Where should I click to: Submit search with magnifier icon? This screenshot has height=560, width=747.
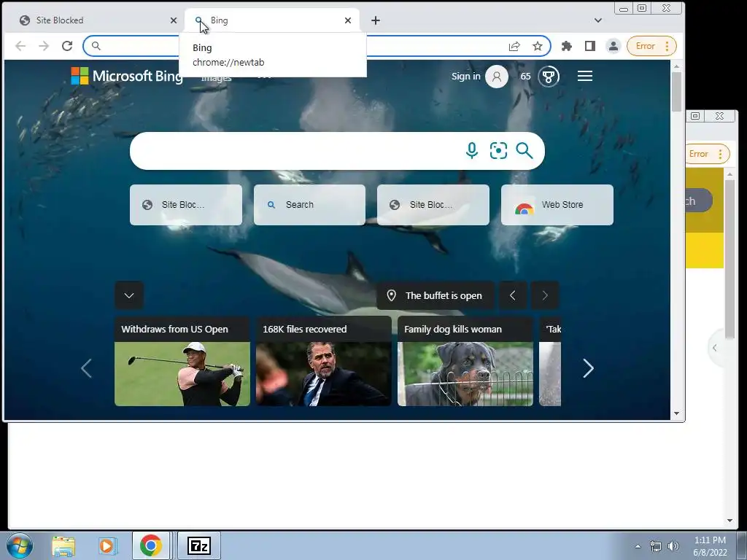(x=524, y=150)
